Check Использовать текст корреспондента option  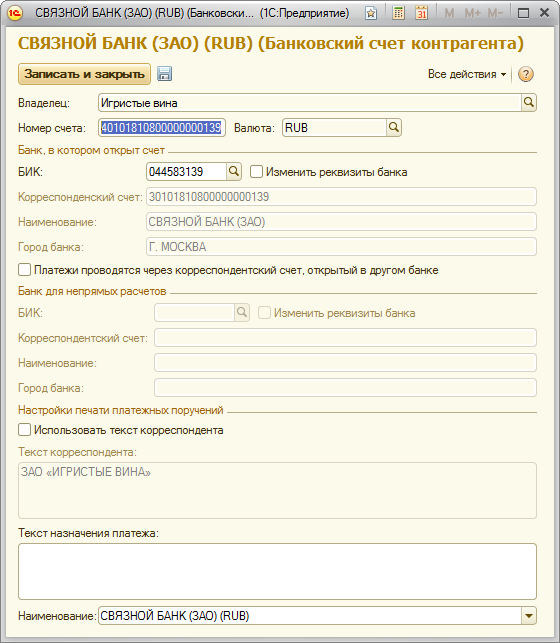click(25, 430)
